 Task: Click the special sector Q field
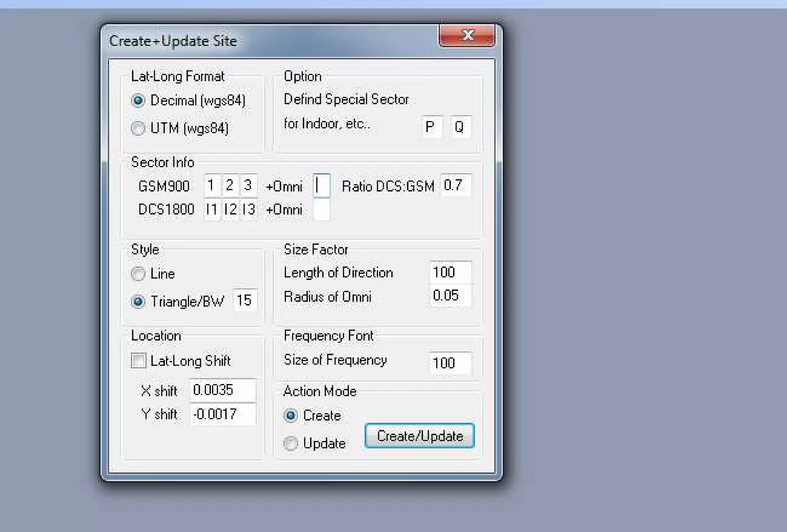click(460, 126)
